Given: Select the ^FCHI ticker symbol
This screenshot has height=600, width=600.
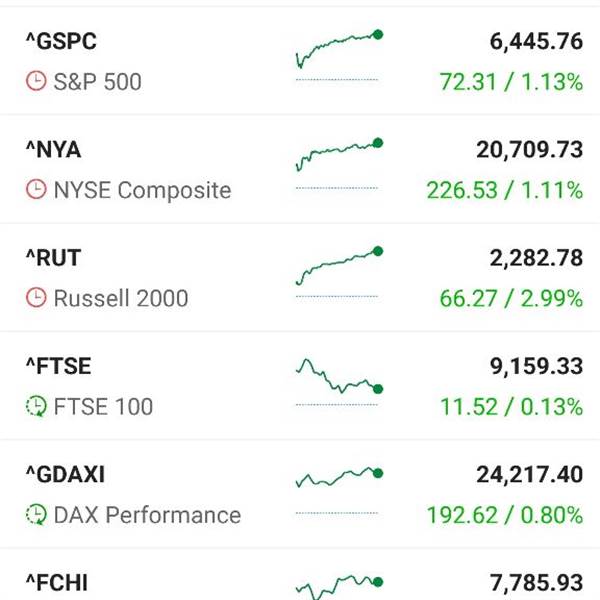Looking at the screenshot, I should click(x=57, y=583).
